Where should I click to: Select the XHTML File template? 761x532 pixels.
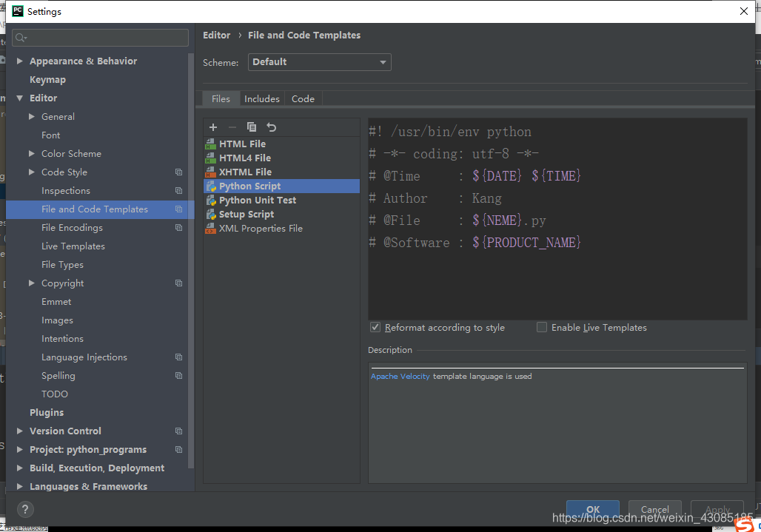(x=281, y=172)
